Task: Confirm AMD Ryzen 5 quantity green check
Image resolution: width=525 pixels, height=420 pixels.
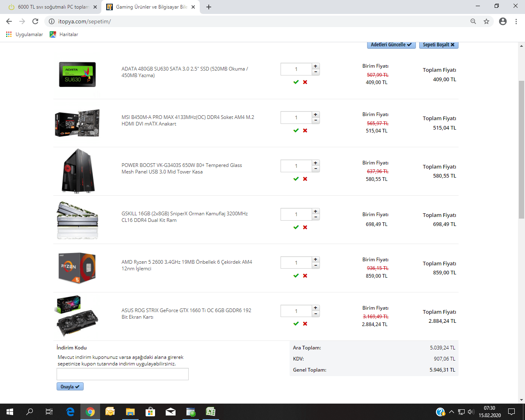Action: coord(296,276)
